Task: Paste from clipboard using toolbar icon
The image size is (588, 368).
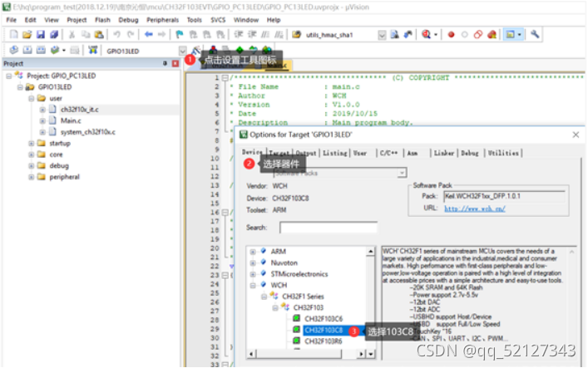Action: [x=99, y=35]
